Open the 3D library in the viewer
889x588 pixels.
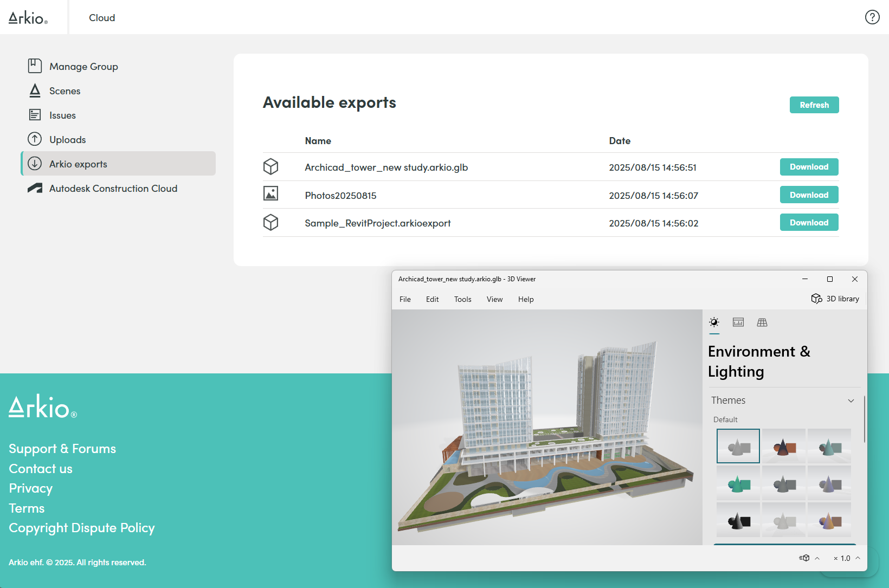pyautogui.click(x=835, y=299)
